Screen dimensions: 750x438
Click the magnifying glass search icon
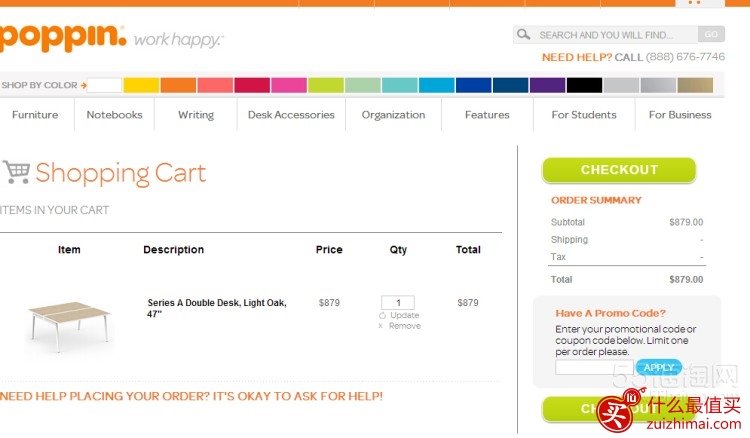523,34
